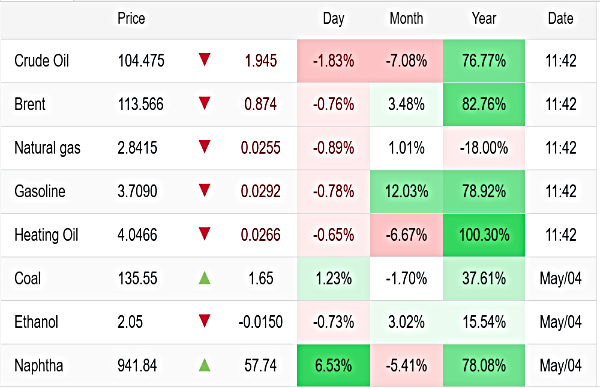Sort by the Month column header
The width and height of the screenshot is (600, 388).
pyautogui.click(x=406, y=18)
